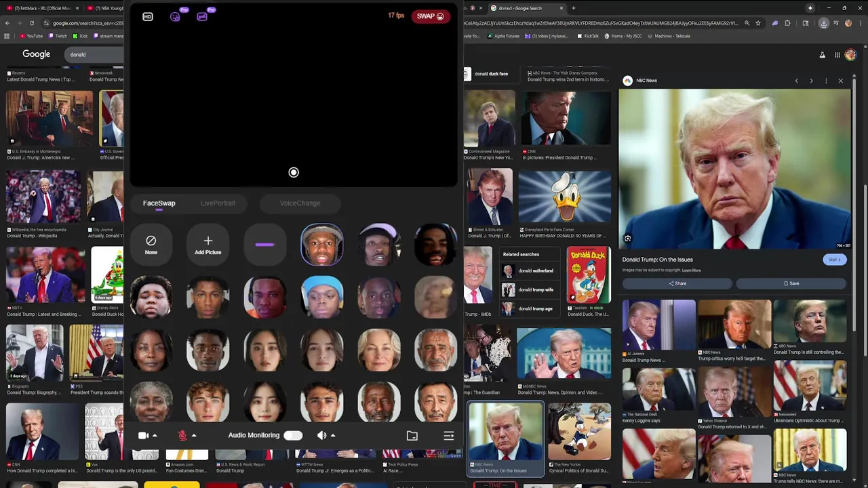Open the Machines - Tailscale bookmark
The width and height of the screenshot is (868, 488).
669,36
